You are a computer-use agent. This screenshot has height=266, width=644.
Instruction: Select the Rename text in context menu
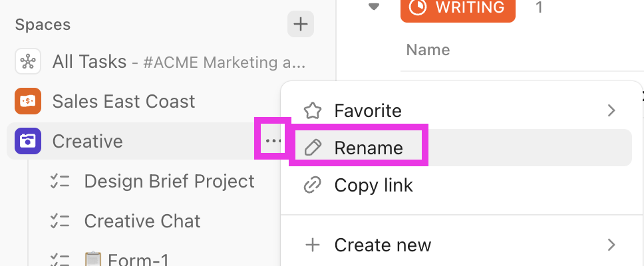click(x=369, y=148)
